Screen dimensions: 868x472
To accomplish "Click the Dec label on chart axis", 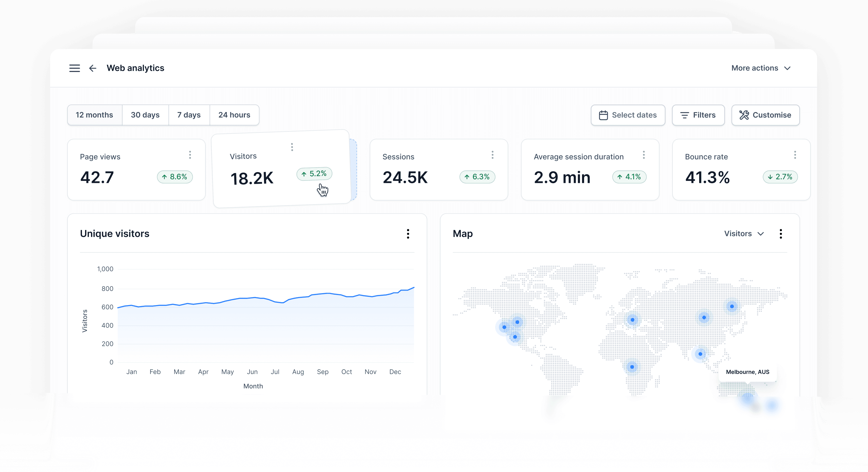I will (395, 372).
